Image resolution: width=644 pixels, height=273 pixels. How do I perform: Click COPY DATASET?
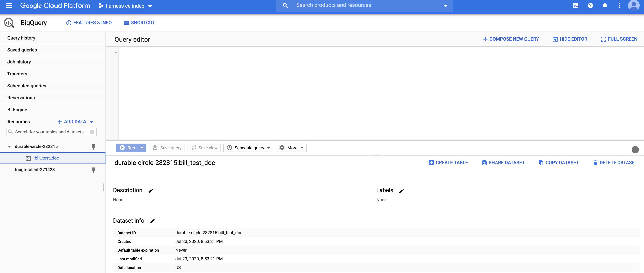click(x=559, y=163)
